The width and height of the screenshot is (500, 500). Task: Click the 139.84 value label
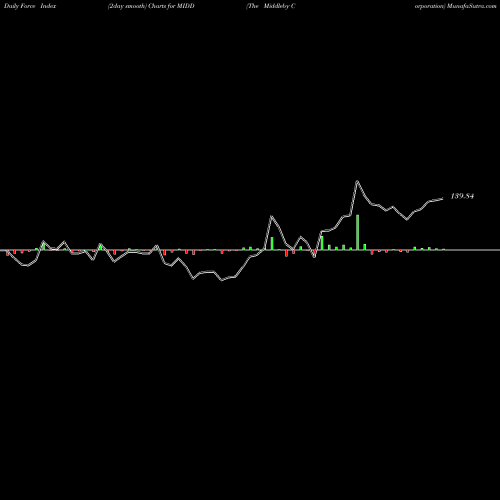[462, 196]
